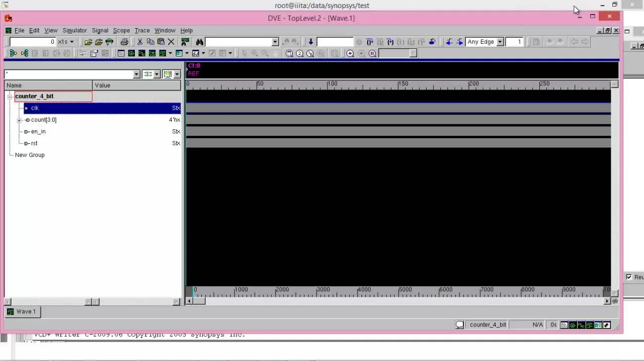Click the source window icon in status bar

point(564,325)
